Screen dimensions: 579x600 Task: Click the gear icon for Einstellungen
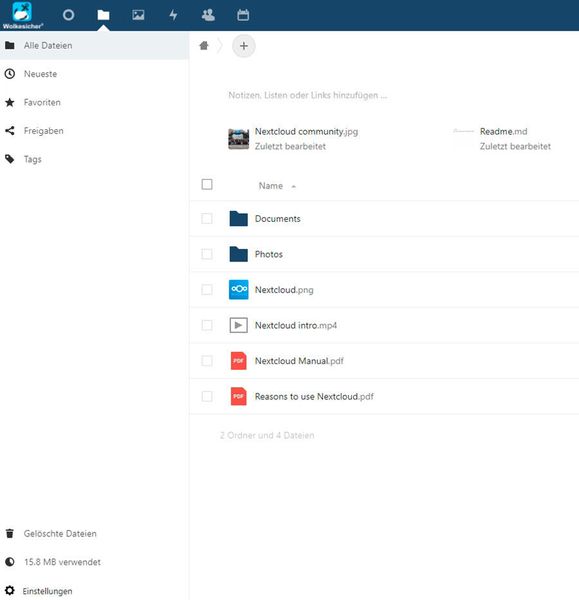point(10,590)
